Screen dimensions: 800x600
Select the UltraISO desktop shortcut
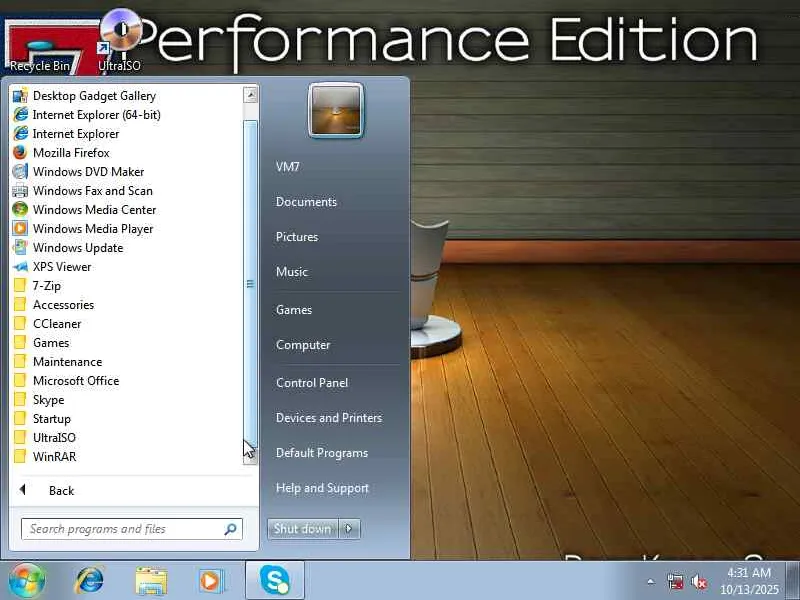pos(119,41)
